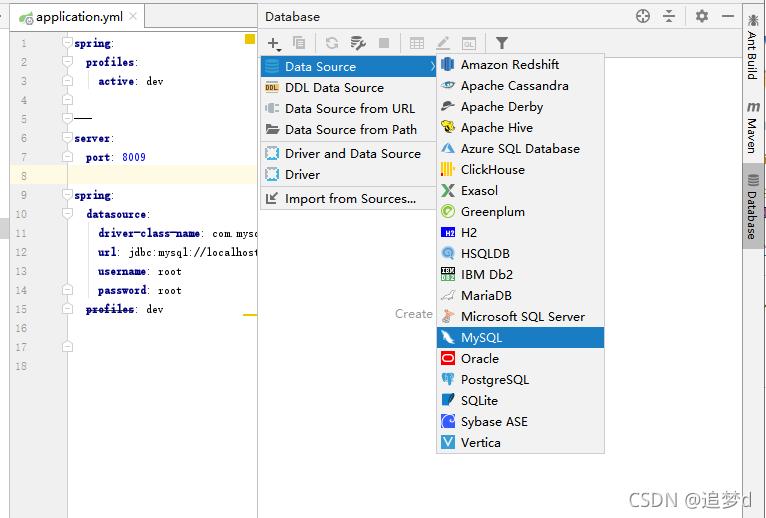Select MariaDB data source
The width and height of the screenshot is (766, 518).
[x=520, y=296]
